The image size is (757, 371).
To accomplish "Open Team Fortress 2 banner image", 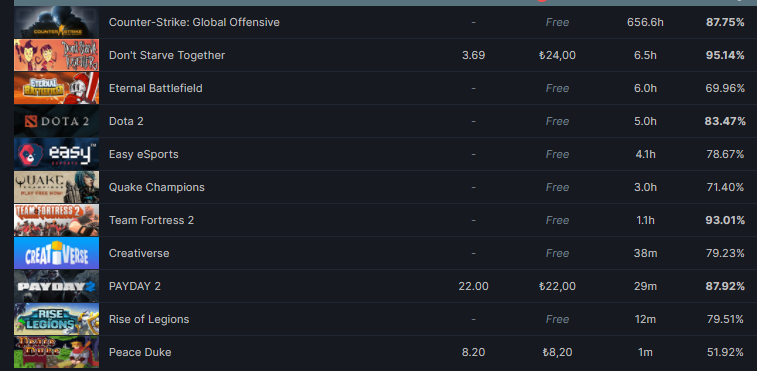I will pyautogui.click(x=56, y=220).
